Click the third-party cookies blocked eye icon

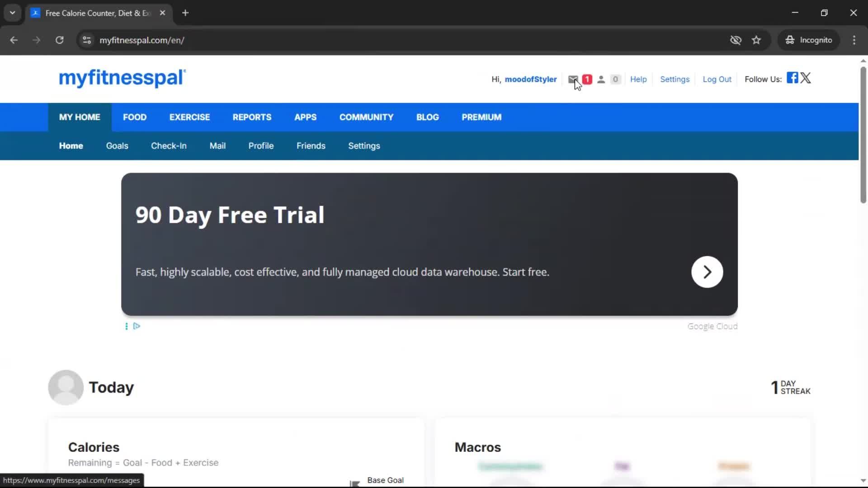pyautogui.click(x=736, y=40)
